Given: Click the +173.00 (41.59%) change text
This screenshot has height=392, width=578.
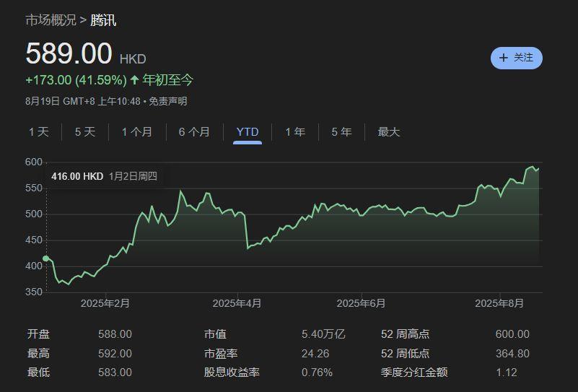Looking at the screenshot, I should pos(76,79).
